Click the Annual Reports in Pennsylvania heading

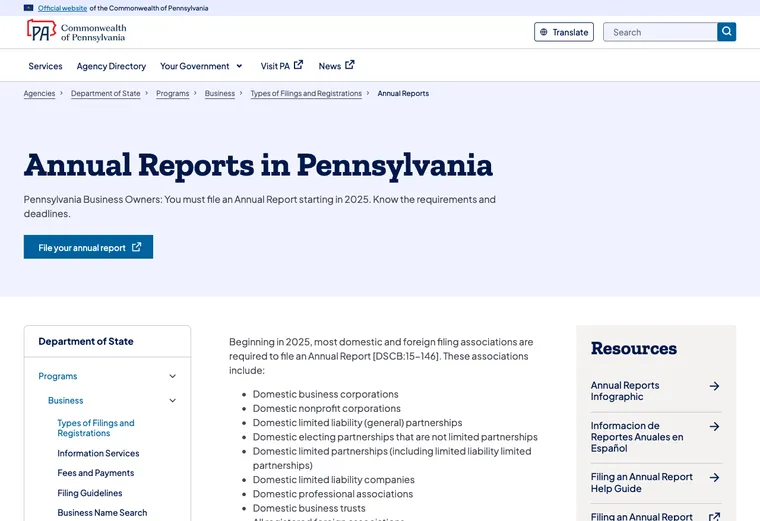coord(258,165)
